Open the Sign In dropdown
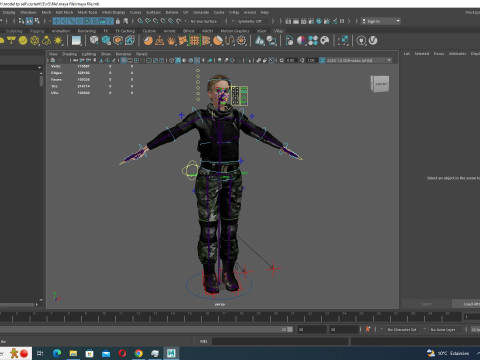480x360 pixels. [x=381, y=21]
